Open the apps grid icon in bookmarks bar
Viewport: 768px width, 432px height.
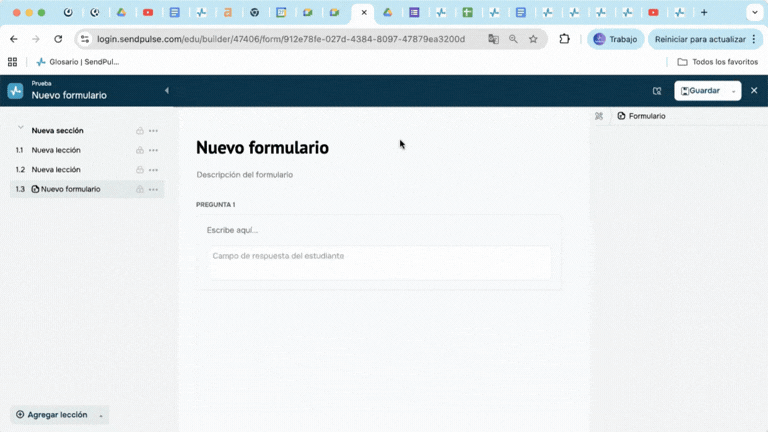click(12, 62)
